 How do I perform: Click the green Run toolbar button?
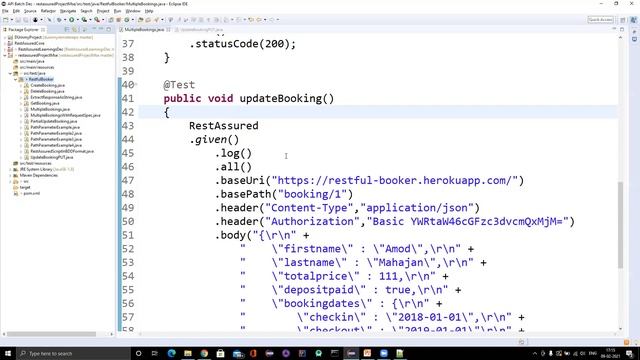71,20
